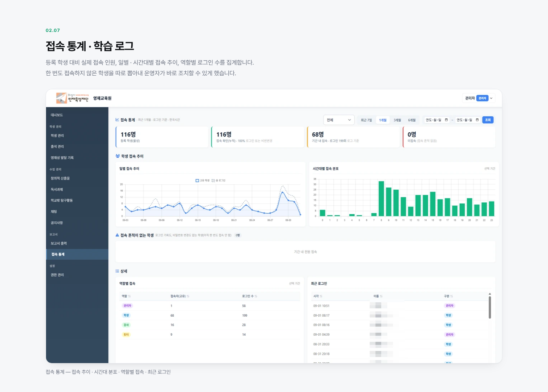The width and height of the screenshot is (548, 392).
Task: Sort by 로그인 수 column icon
Action: click(256, 296)
